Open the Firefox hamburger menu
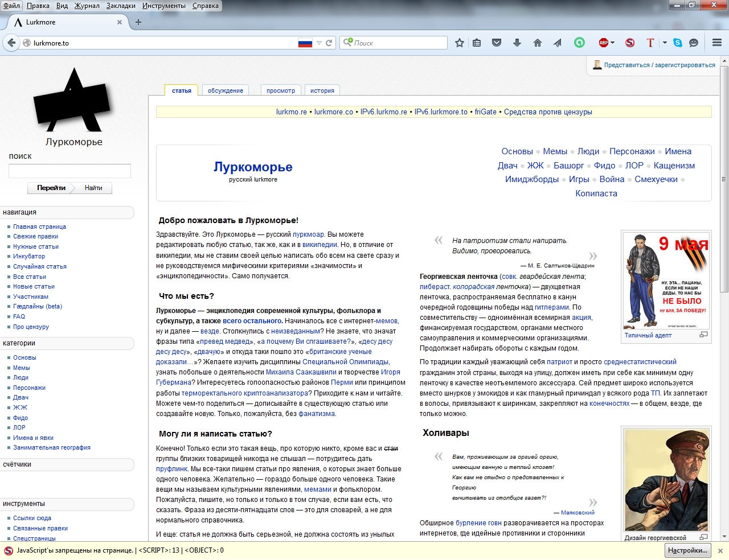 point(717,43)
